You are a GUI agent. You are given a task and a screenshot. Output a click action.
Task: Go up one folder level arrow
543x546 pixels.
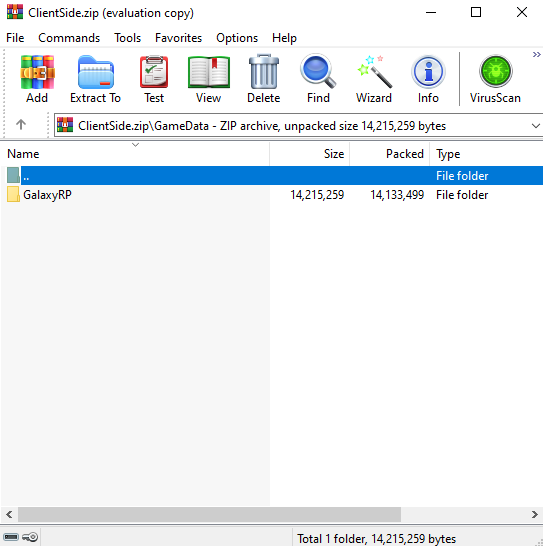click(21, 125)
